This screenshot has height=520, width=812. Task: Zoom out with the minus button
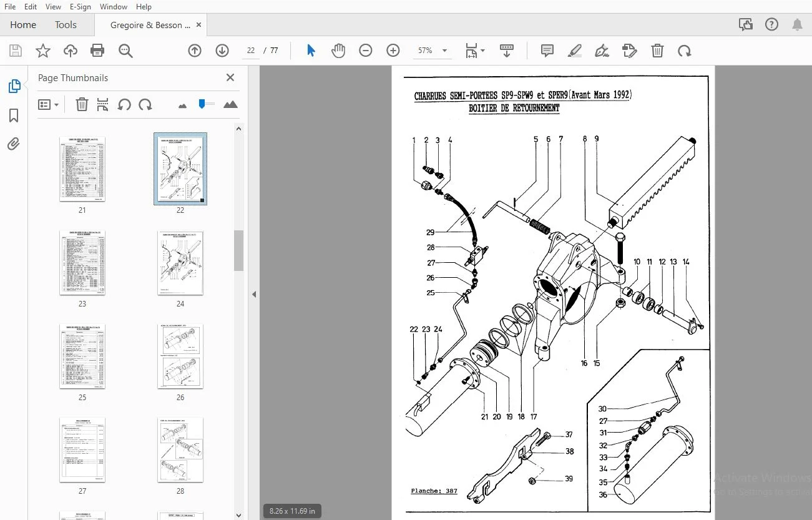[x=366, y=51]
